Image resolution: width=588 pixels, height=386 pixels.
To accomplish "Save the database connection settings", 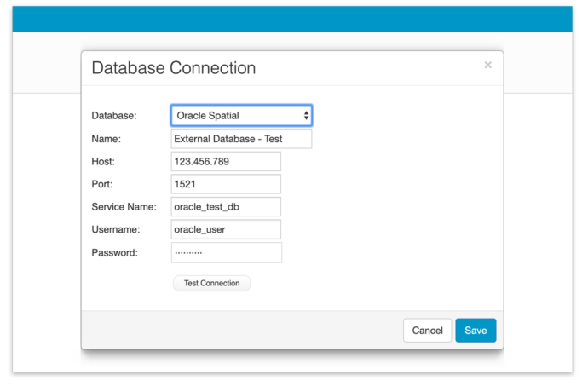I will (x=476, y=331).
